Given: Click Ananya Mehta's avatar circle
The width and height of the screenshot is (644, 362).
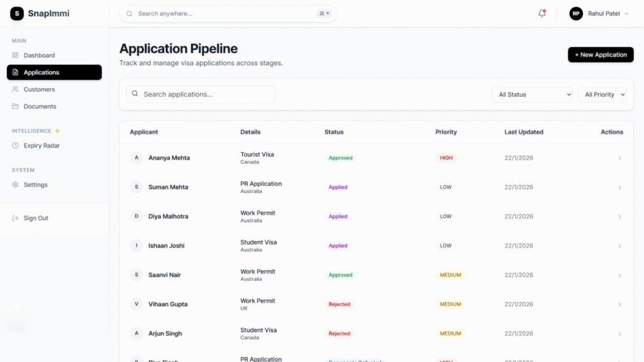Looking at the screenshot, I should 136,158.
